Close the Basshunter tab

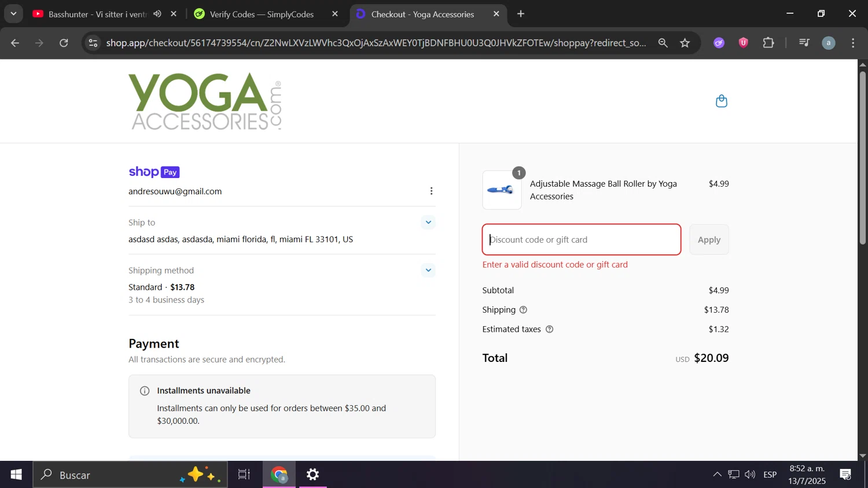[x=174, y=14]
